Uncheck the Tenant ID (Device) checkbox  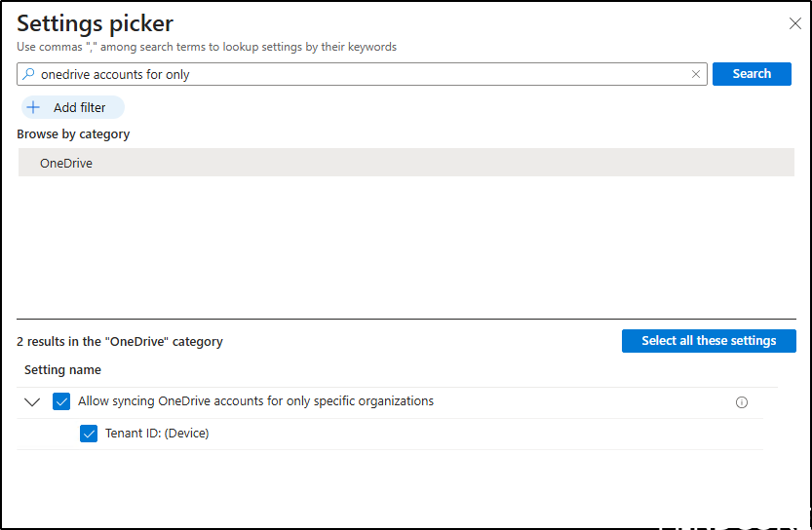[89, 434]
